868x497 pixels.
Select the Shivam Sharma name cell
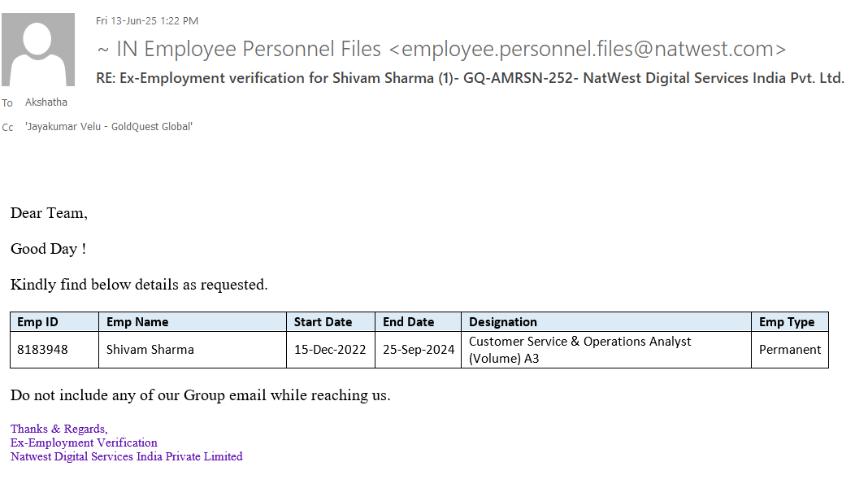150,350
